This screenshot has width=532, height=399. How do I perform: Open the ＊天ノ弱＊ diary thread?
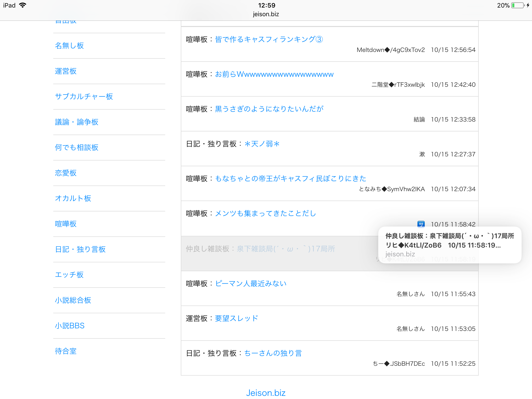(262, 144)
